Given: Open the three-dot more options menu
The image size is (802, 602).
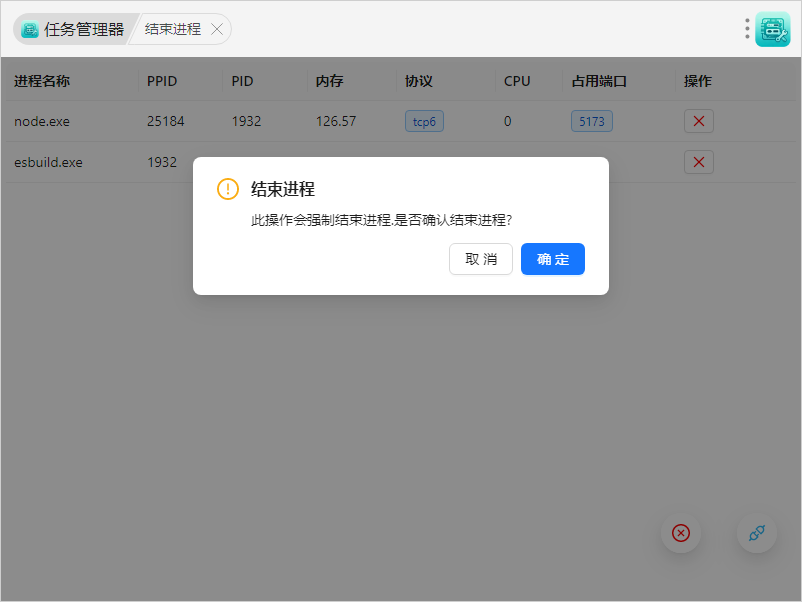Looking at the screenshot, I should pos(747,29).
